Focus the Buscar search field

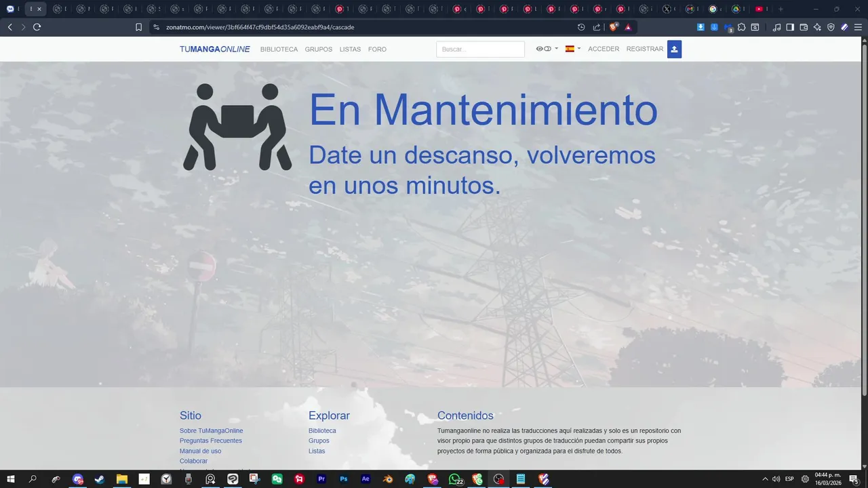(x=480, y=49)
